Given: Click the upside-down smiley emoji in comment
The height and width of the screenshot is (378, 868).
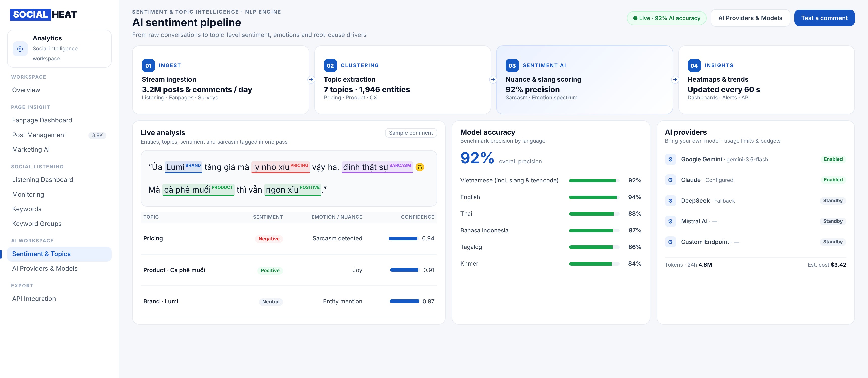Looking at the screenshot, I should coord(420,167).
